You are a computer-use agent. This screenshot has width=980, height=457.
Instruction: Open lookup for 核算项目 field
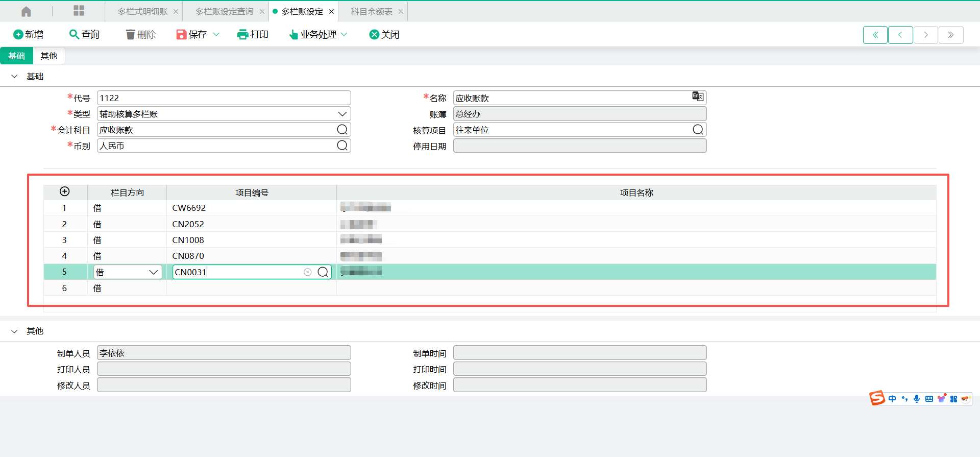click(x=698, y=130)
